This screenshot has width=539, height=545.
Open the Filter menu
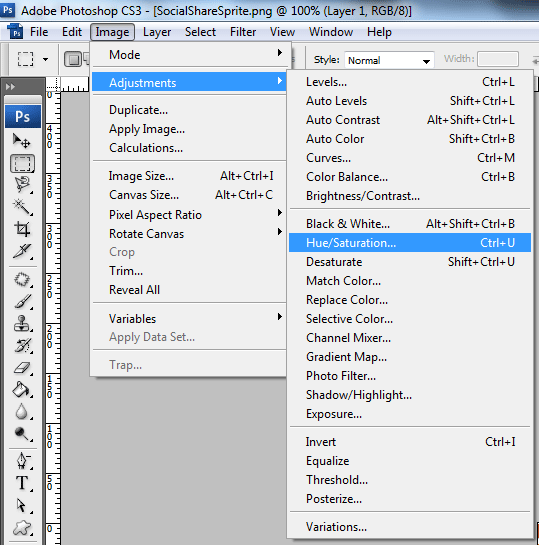coord(243,32)
